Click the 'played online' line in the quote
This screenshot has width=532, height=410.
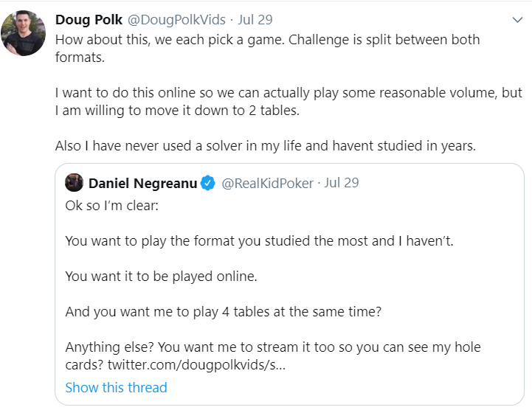[x=161, y=277]
